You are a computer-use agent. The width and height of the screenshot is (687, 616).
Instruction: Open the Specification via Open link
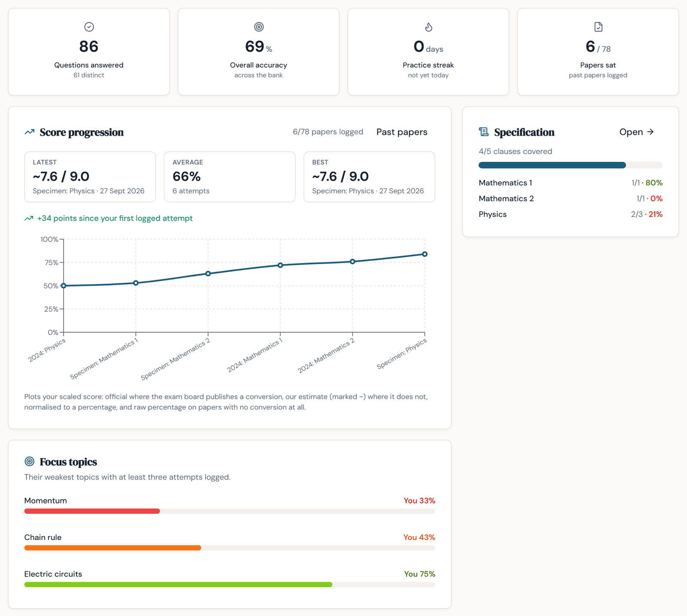636,132
